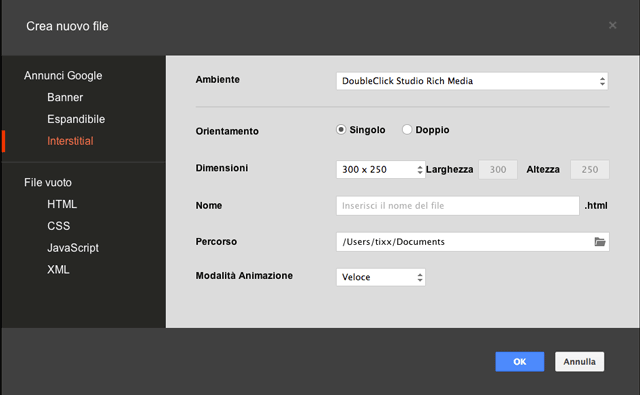Open the Ambiente dropdown
The height and width of the screenshot is (395, 640).
pyautogui.click(x=472, y=81)
